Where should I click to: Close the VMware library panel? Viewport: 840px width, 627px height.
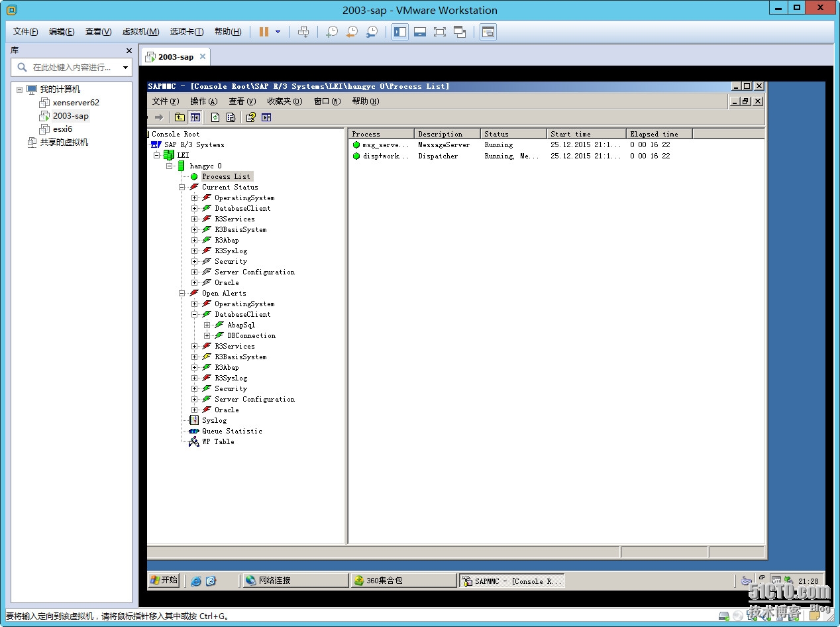pos(129,50)
